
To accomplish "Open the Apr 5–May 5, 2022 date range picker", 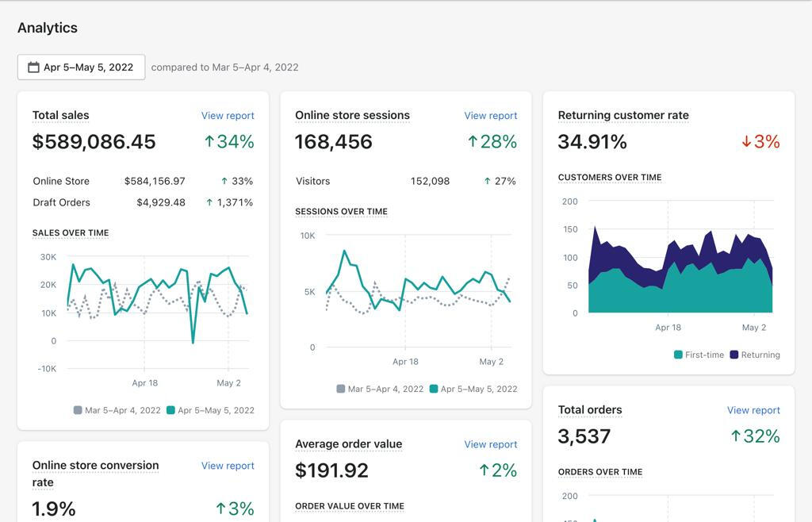I will point(82,67).
